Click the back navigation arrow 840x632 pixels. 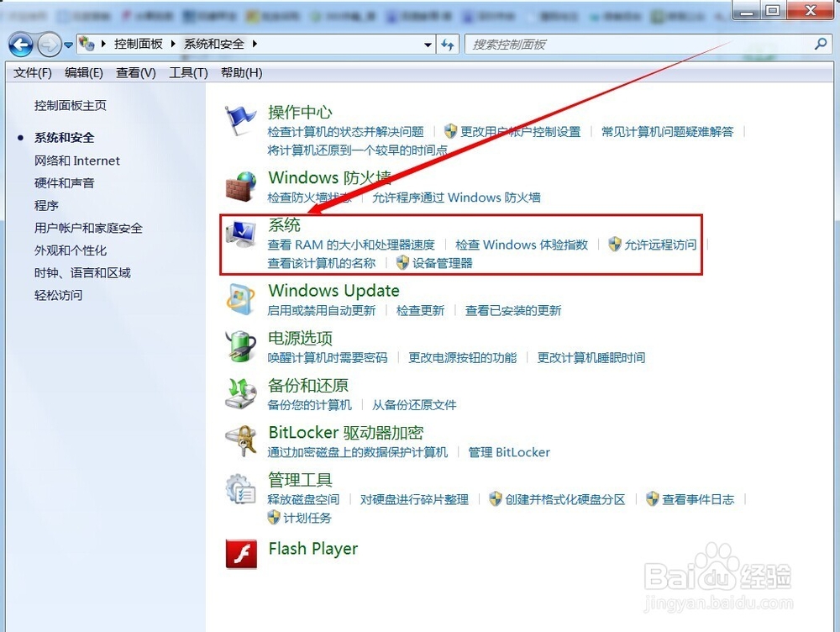(x=20, y=44)
